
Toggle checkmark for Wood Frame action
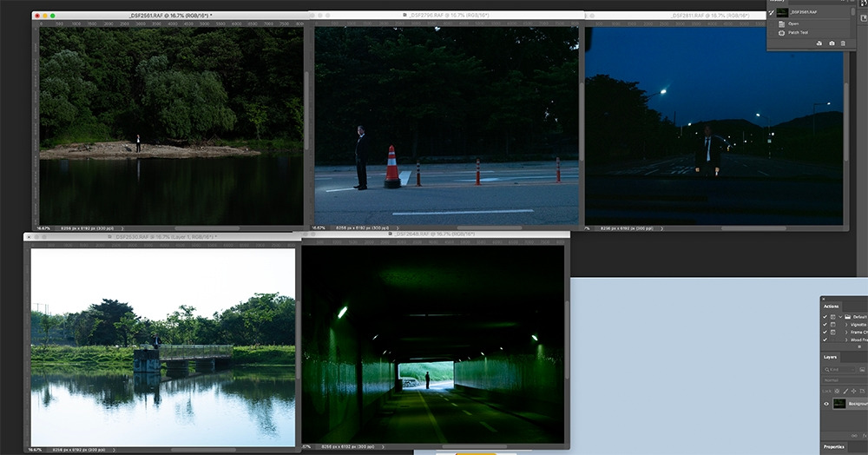click(x=825, y=340)
